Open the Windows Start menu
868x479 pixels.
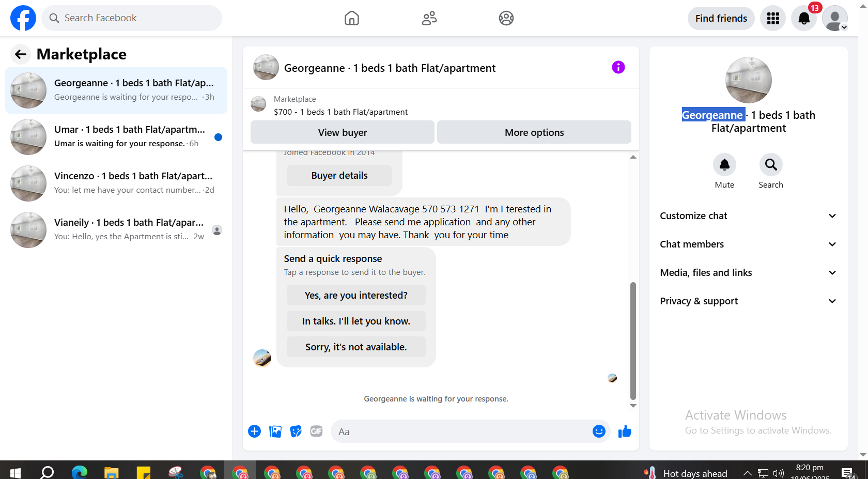click(x=16, y=472)
